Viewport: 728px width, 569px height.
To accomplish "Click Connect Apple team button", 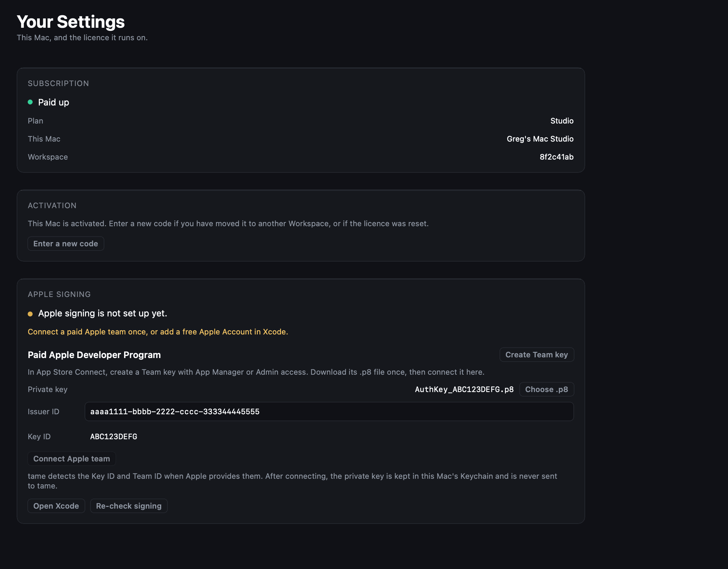I will pyautogui.click(x=71, y=459).
